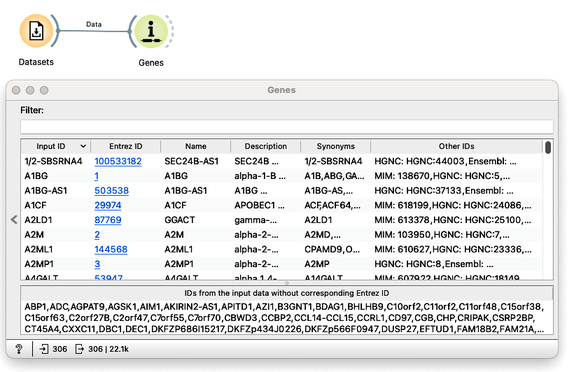
Task: Open Entrez ID link 503538
Action: [x=112, y=191]
